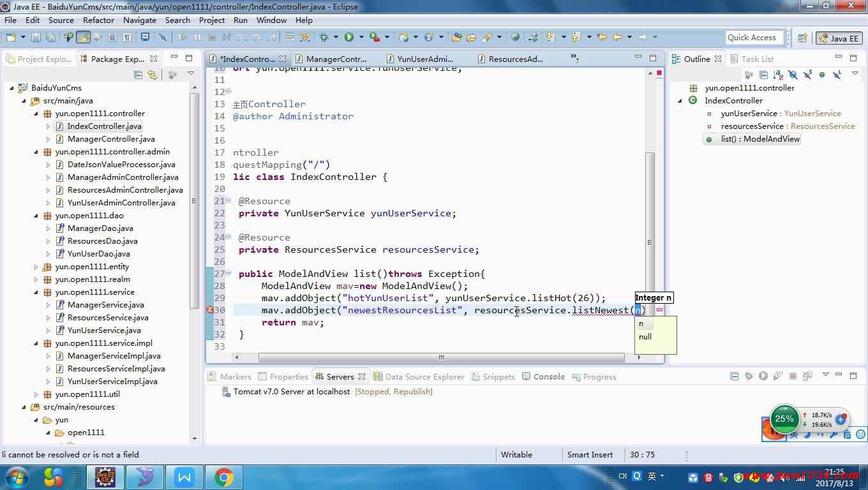
Task: Toggle Hide Non-Public Members in Outline
Action: click(822, 74)
